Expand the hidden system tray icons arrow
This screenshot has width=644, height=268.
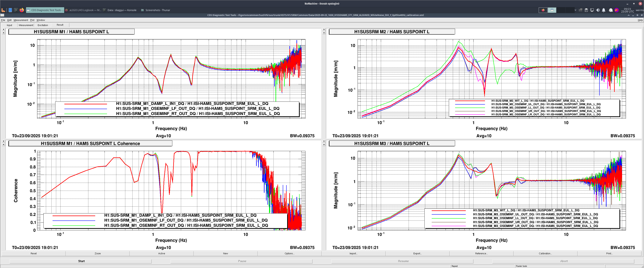575,10
